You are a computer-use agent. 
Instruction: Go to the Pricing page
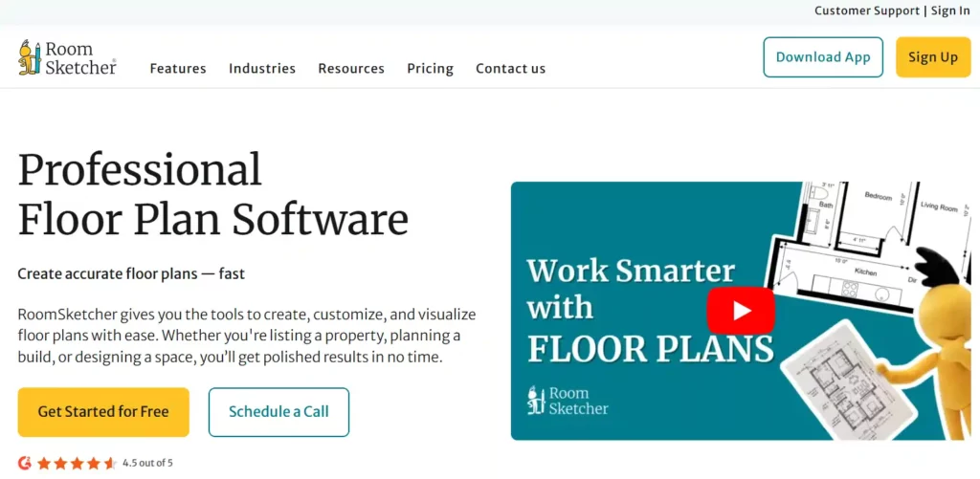[x=430, y=69]
